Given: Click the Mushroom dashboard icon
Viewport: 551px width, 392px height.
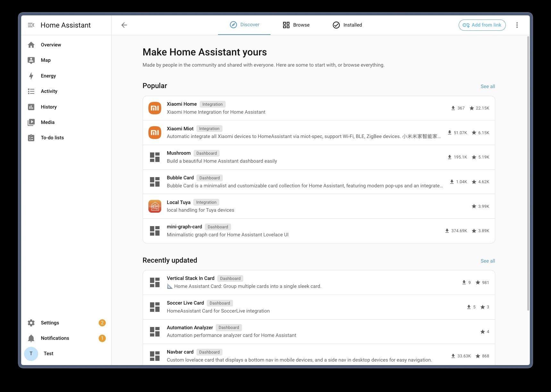Looking at the screenshot, I should (x=155, y=157).
